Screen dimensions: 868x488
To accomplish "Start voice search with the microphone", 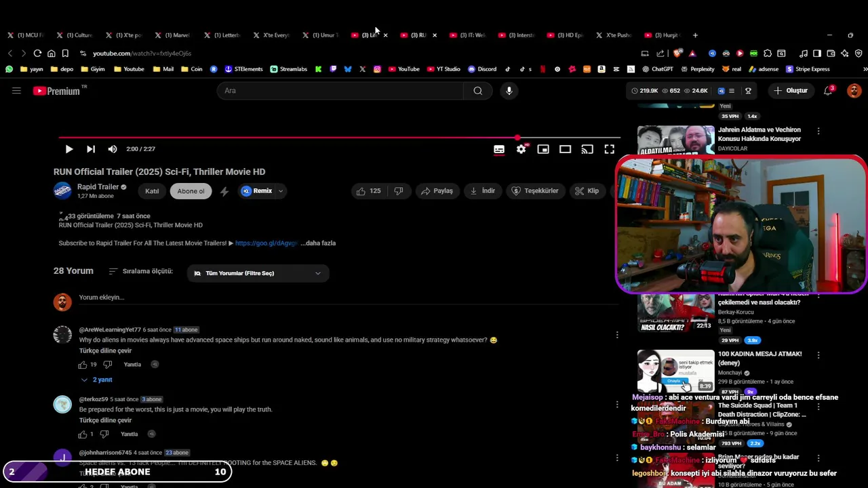I will pos(509,91).
